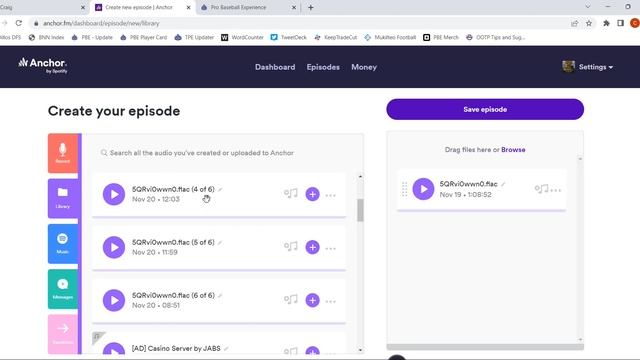
Task: Open the Music sidebar panel
Action: tap(62, 244)
